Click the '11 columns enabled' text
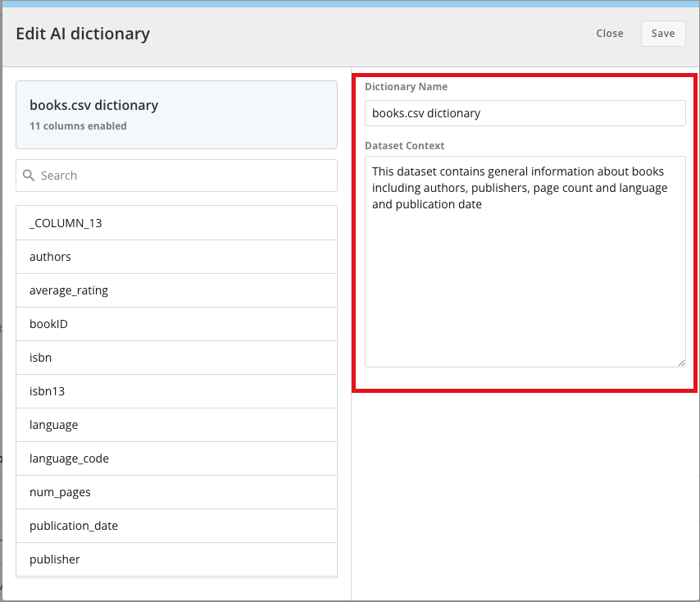 point(78,126)
